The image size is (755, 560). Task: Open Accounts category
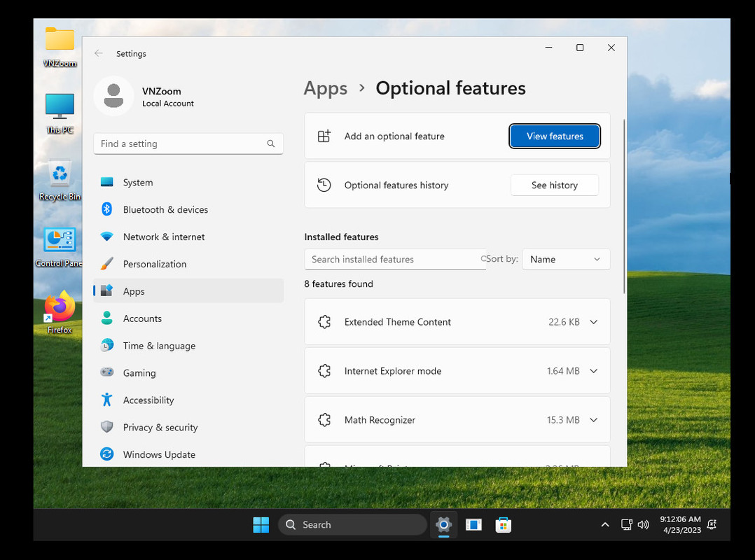click(188, 318)
